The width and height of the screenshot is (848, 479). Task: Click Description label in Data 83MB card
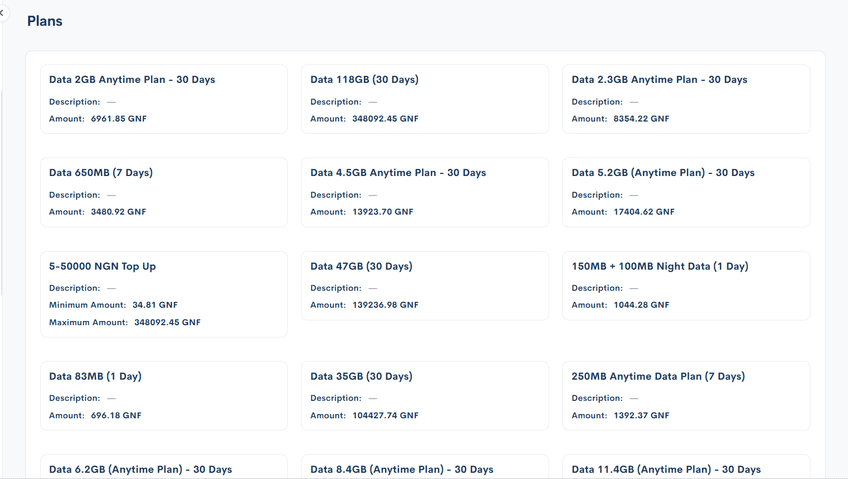point(75,398)
